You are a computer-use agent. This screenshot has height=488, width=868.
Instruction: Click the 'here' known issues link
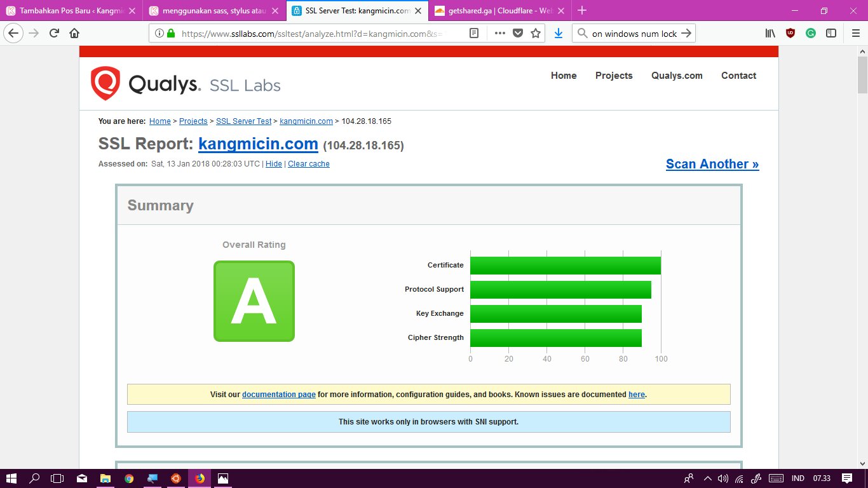click(637, 395)
